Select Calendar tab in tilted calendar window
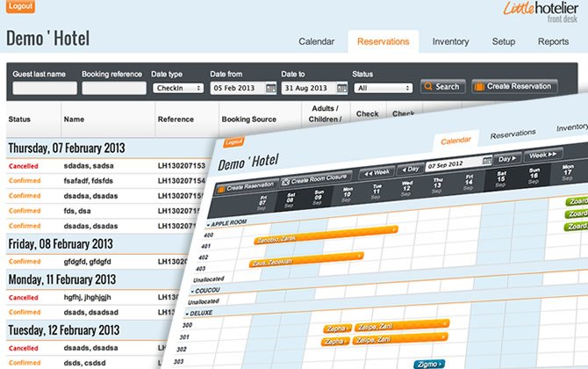The width and height of the screenshot is (588, 369). coord(455,141)
